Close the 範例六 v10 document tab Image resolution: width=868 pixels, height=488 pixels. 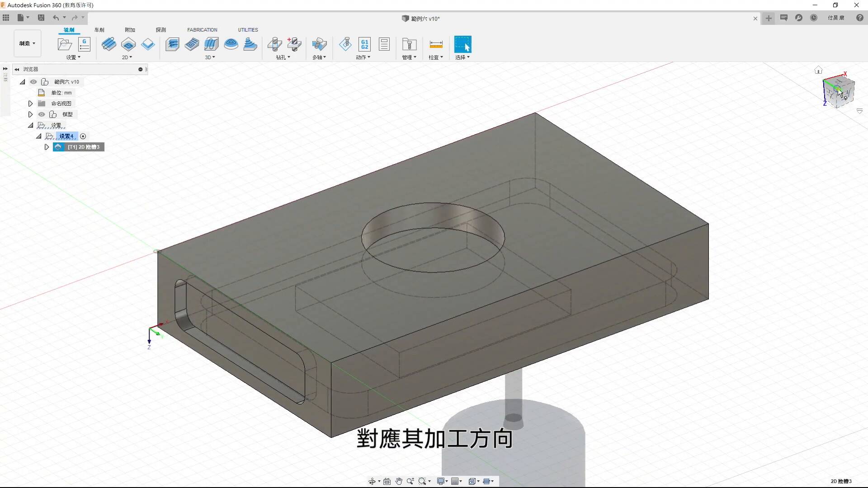coord(755,19)
